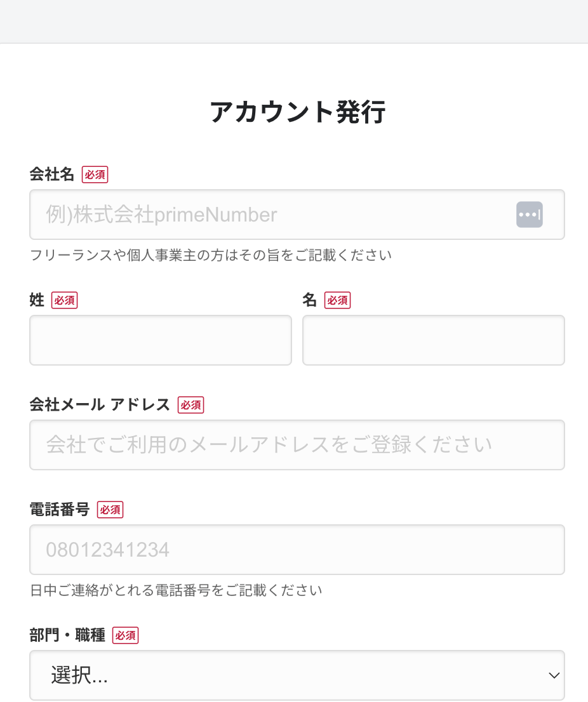588x702 pixels.
Task: Click the 必須 badge beside 会社名
Action: click(95, 174)
